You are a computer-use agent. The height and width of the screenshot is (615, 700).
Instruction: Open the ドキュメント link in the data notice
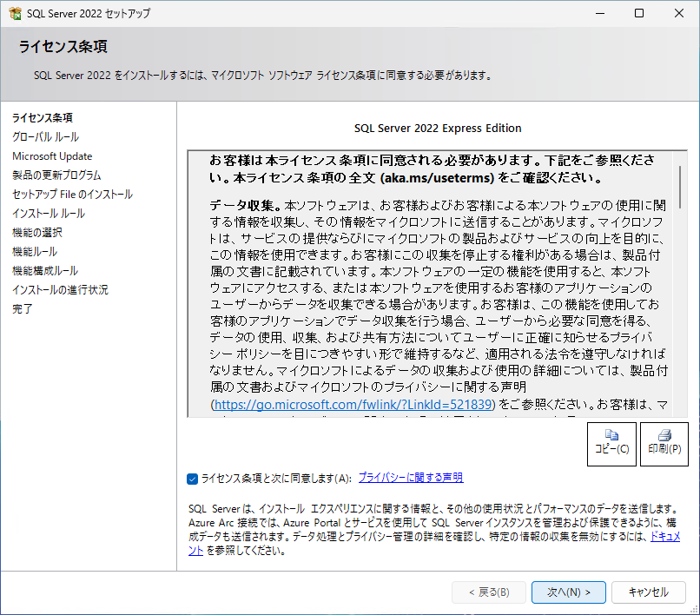pyautogui.click(x=665, y=537)
